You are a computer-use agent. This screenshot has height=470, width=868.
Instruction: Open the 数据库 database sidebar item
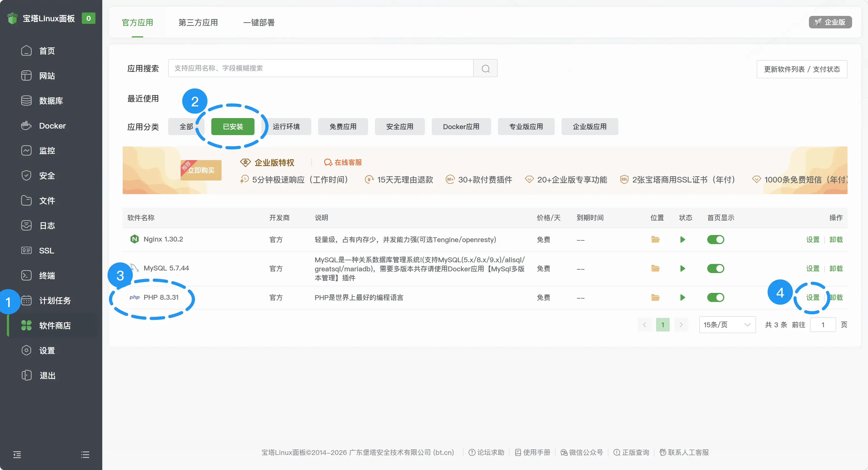51,101
